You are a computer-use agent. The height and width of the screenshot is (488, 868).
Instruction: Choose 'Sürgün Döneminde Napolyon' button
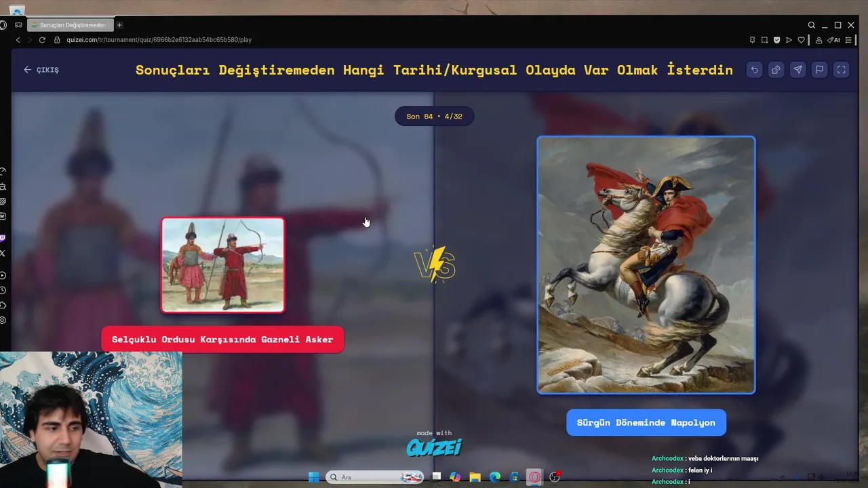(x=646, y=422)
